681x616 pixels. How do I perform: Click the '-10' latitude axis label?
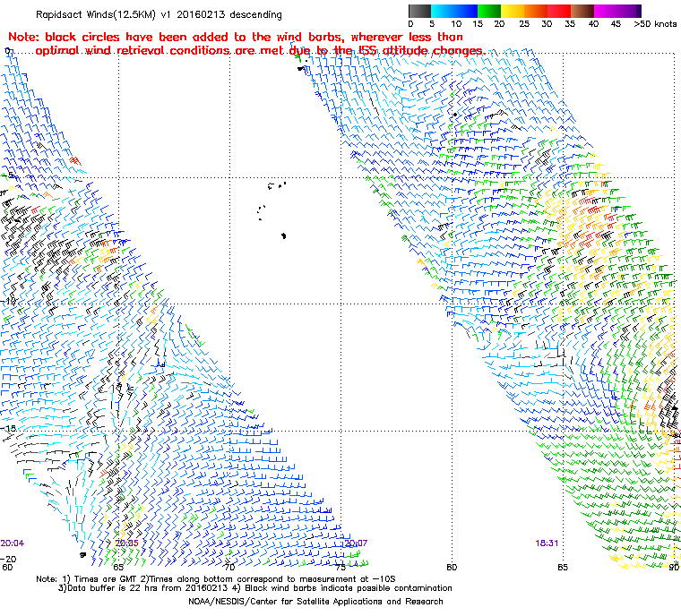(x=8, y=301)
